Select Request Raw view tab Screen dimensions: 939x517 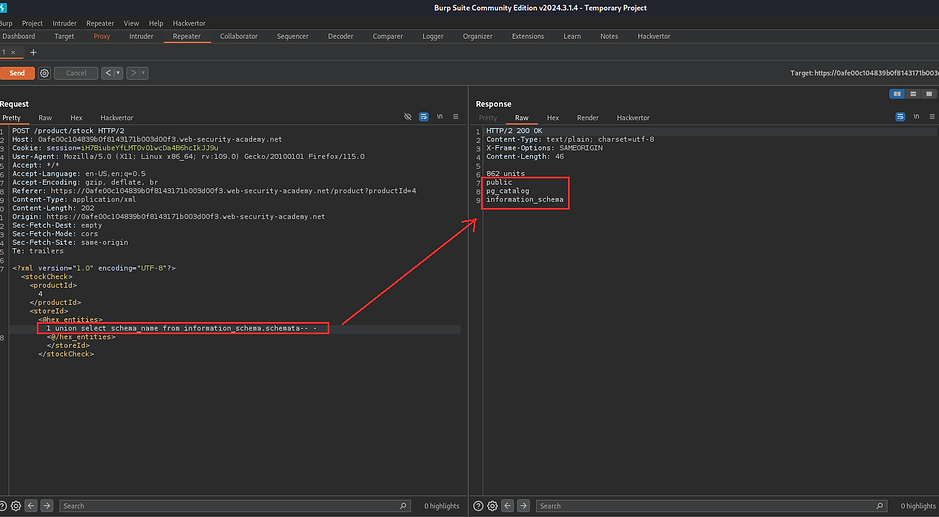[x=45, y=118]
